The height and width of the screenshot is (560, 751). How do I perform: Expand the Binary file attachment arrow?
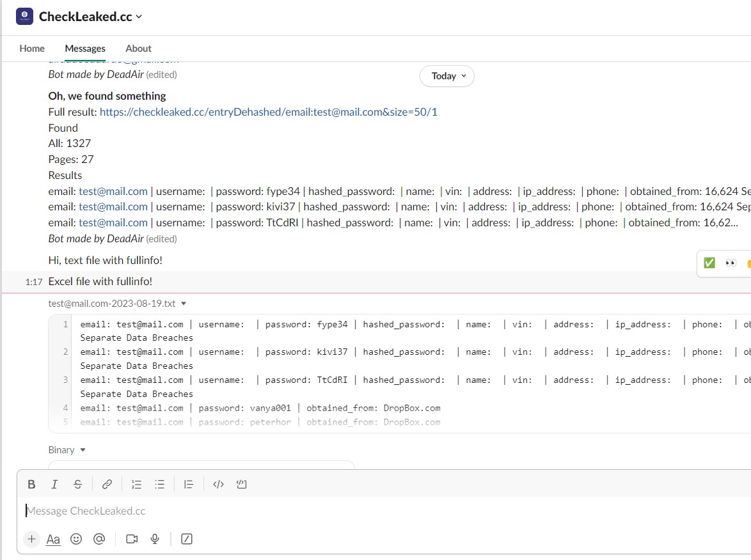coord(83,450)
